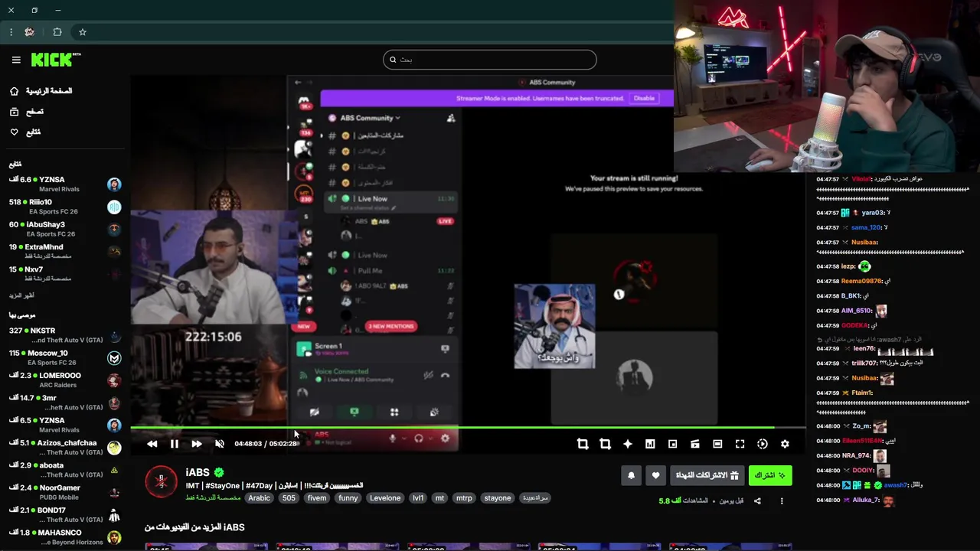
Task: Rewind the video with the skip-back button
Action: pos(152,444)
